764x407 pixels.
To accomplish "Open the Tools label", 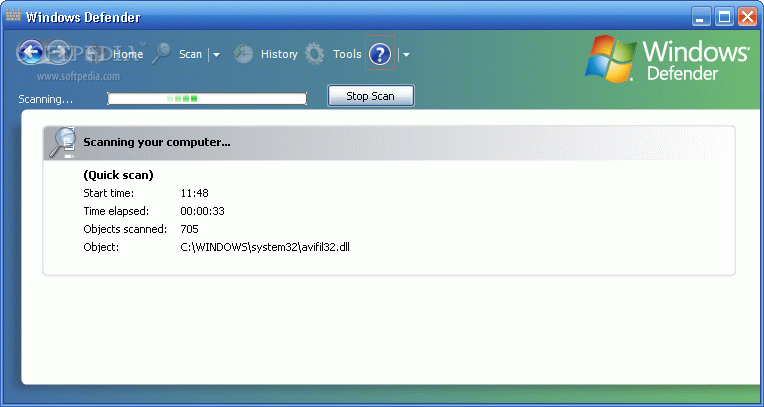I will coord(347,54).
